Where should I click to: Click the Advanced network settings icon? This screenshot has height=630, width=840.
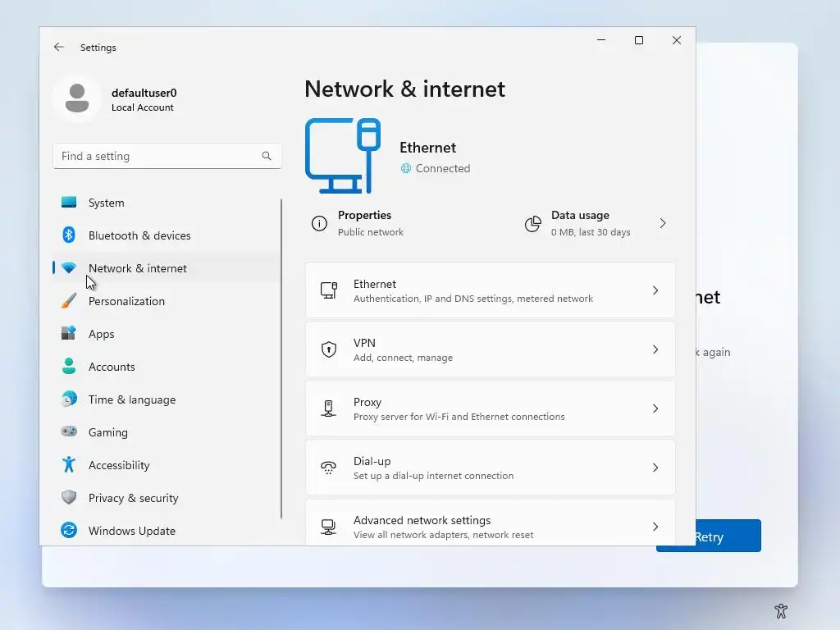point(328,527)
